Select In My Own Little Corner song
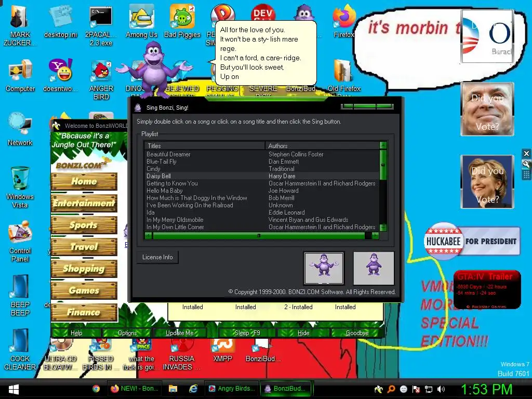 click(x=262, y=227)
